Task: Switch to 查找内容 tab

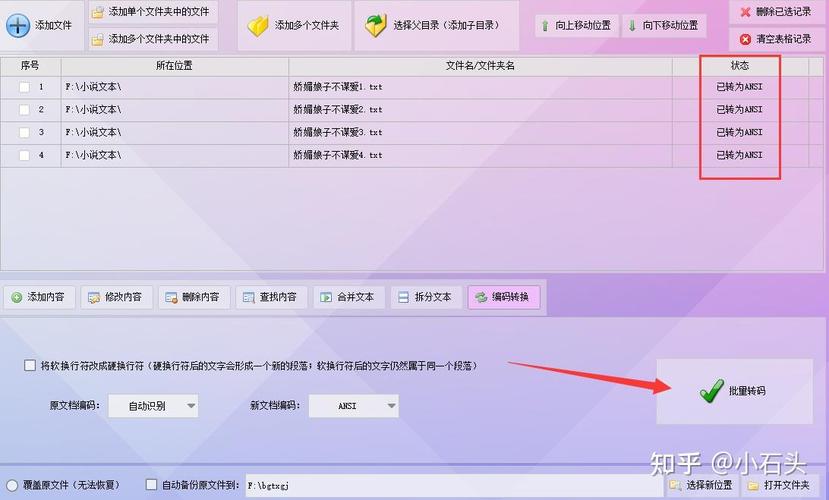Action: coord(271,298)
